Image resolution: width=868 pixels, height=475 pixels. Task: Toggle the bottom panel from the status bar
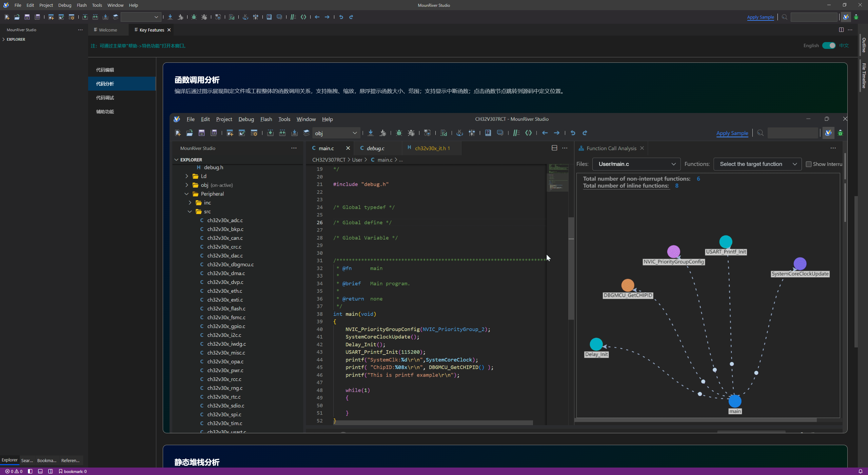pyautogui.click(x=40, y=471)
